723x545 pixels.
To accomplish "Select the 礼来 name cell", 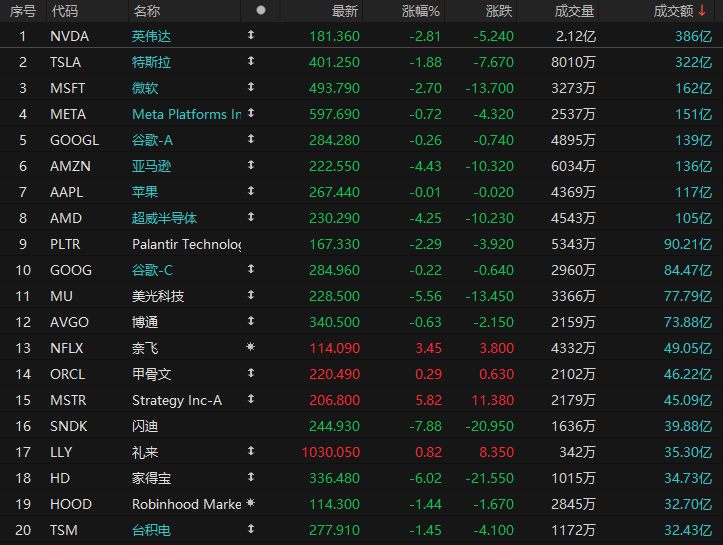I will coord(145,452).
